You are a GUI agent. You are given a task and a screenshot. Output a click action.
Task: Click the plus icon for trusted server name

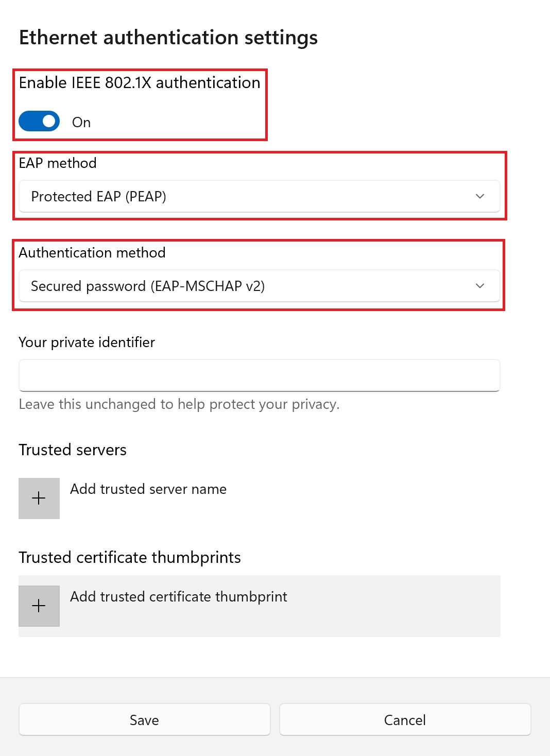(39, 499)
